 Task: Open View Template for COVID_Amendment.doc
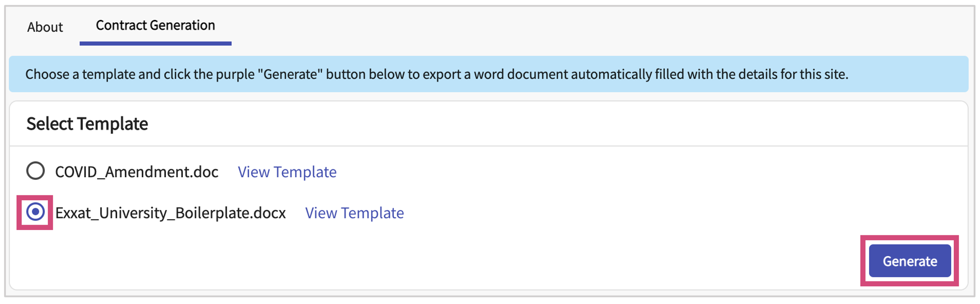pos(287,172)
